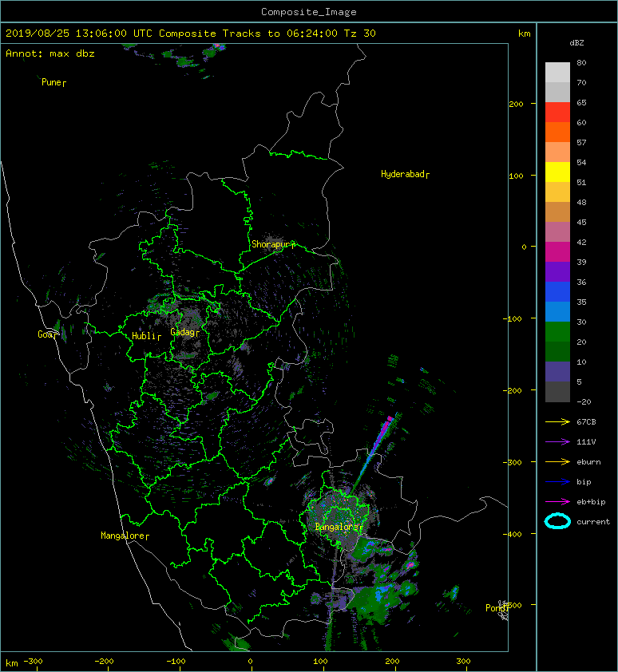
Task: Click the magenta eb+bip arrow legend icon
Action: tap(557, 501)
